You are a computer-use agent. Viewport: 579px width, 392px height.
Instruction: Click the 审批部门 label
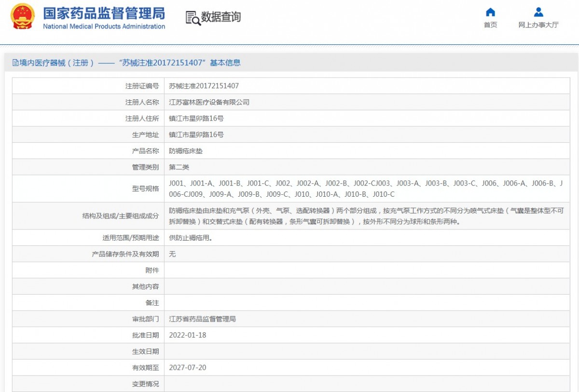click(145, 319)
